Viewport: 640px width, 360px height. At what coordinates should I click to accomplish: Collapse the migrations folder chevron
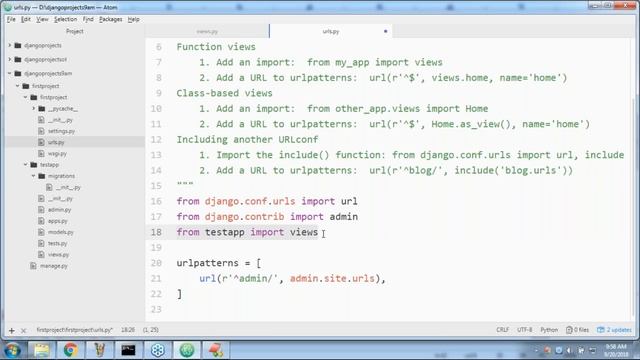(33, 176)
